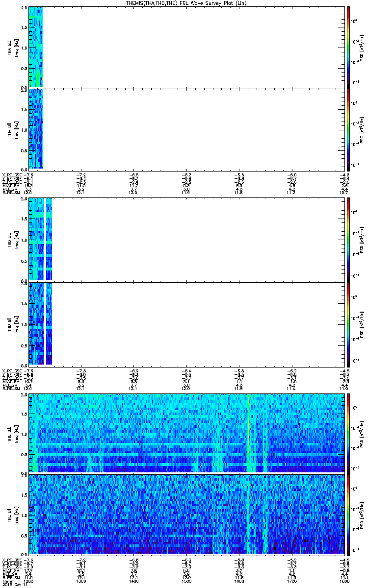This screenshot has width=368, height=588.
Task: Click the THD B⊥ PSD color bar
Action: click(348, 239)
